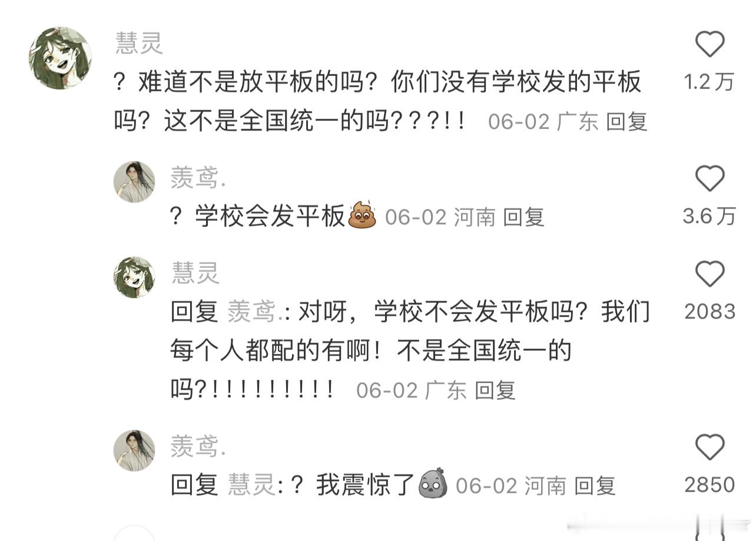Open 慧灵's avatar on the top comment
The height and width of the screenshot is (541, 756).
point(59,58)
